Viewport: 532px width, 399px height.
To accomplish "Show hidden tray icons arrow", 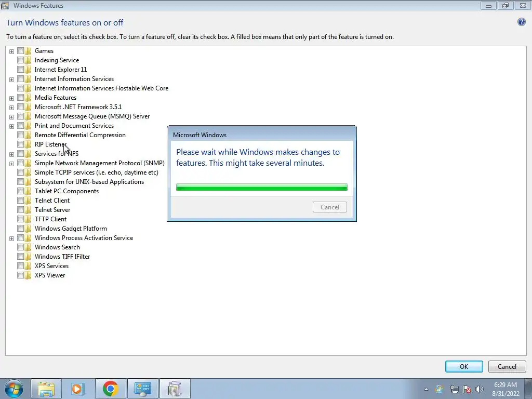I will [x=426, y=389].
